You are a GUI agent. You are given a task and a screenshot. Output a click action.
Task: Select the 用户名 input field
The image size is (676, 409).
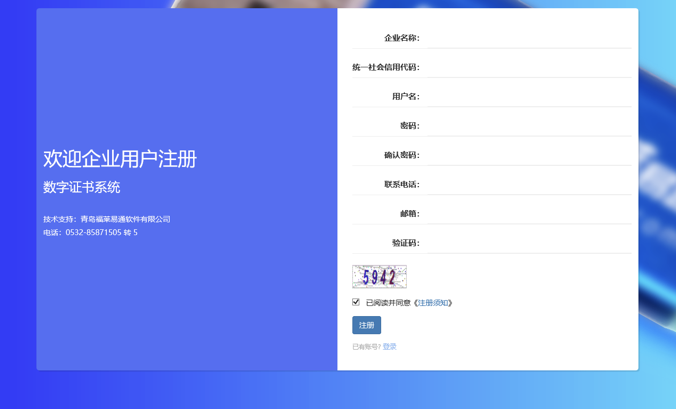tap(527, 96)
